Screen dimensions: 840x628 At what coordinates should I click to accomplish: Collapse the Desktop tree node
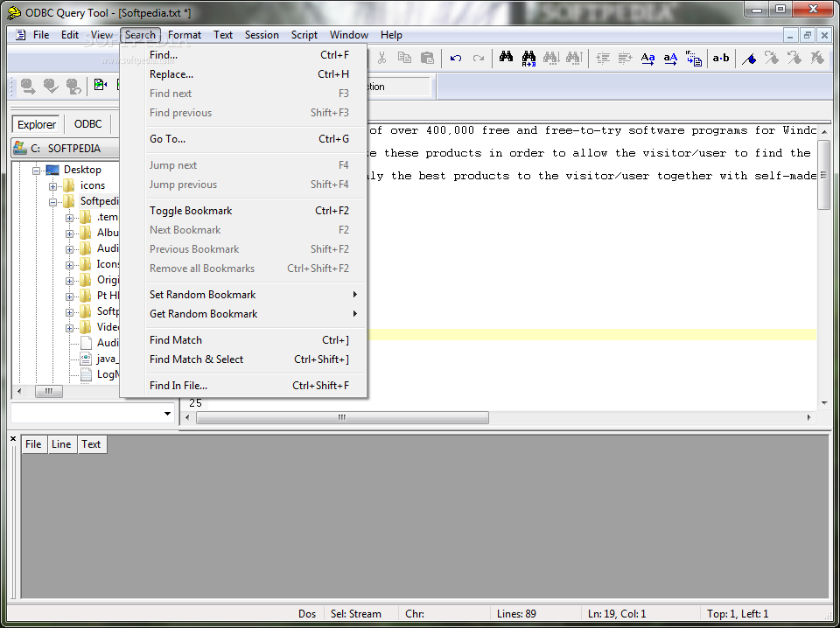(x=37, y=171)
